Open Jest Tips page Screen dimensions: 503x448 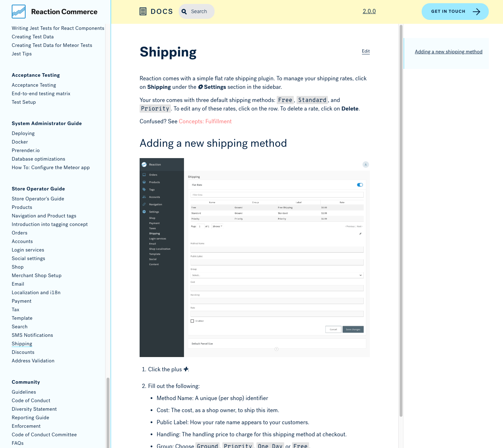coord(22,54)
